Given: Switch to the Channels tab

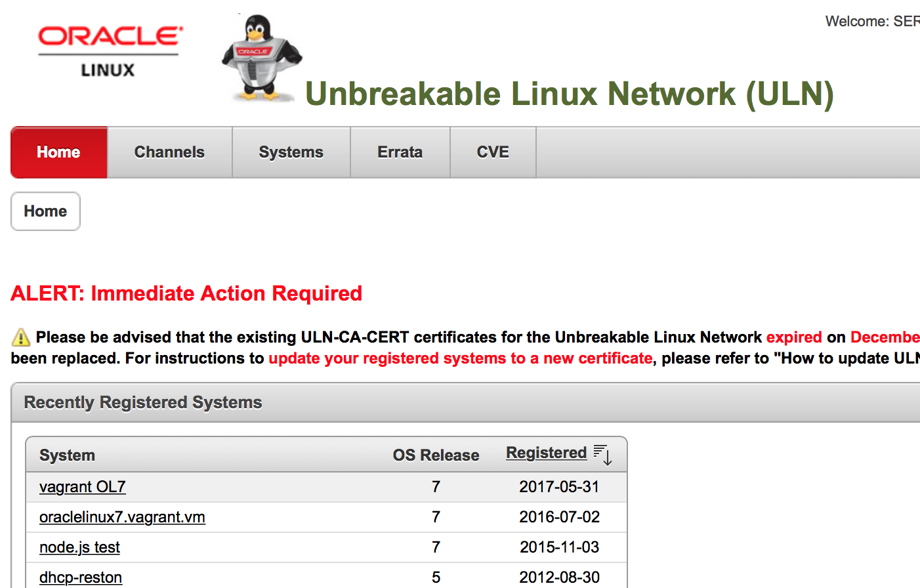Looking at the screenshot, I should click(169, 152).
